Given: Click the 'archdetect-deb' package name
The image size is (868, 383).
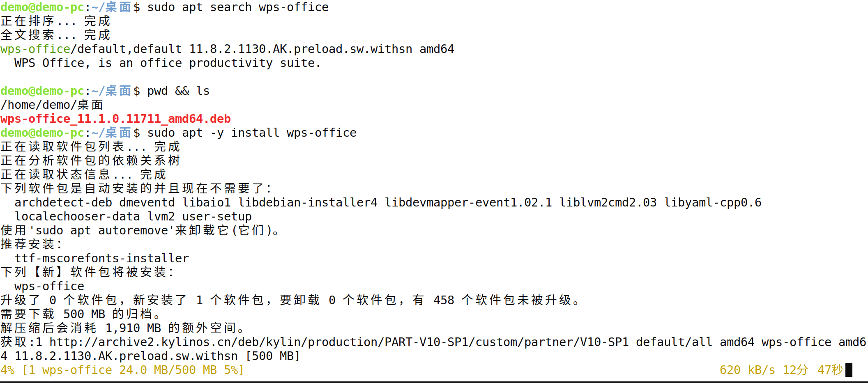Looking at the screenshot, I should 63,203.
